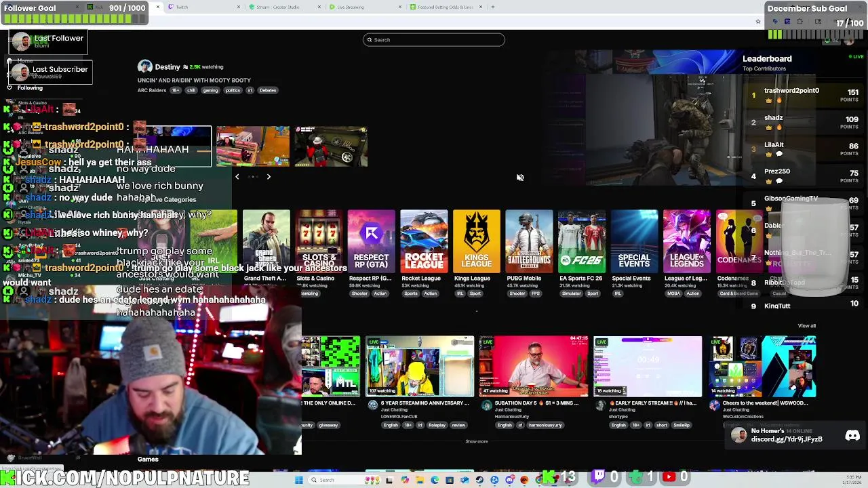Click the 18+ tag
The width and height of the screenshot is (868, 488).
[x=176, y=90]
